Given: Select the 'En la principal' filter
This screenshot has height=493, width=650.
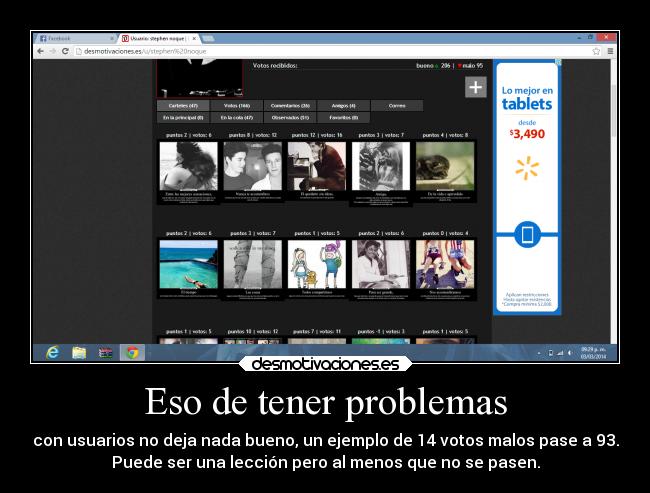Looking at the screenshot, I should (183, 118).
